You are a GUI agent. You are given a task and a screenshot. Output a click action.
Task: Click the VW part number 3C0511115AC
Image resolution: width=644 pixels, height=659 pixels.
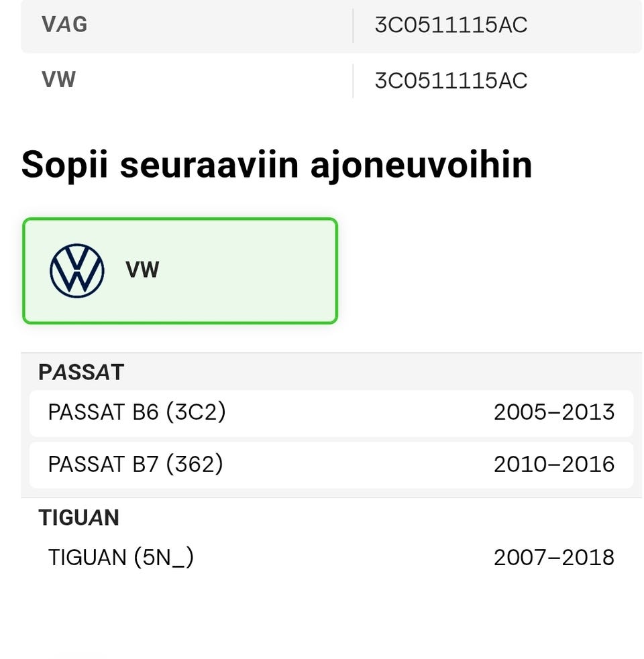tap(451, 80)
